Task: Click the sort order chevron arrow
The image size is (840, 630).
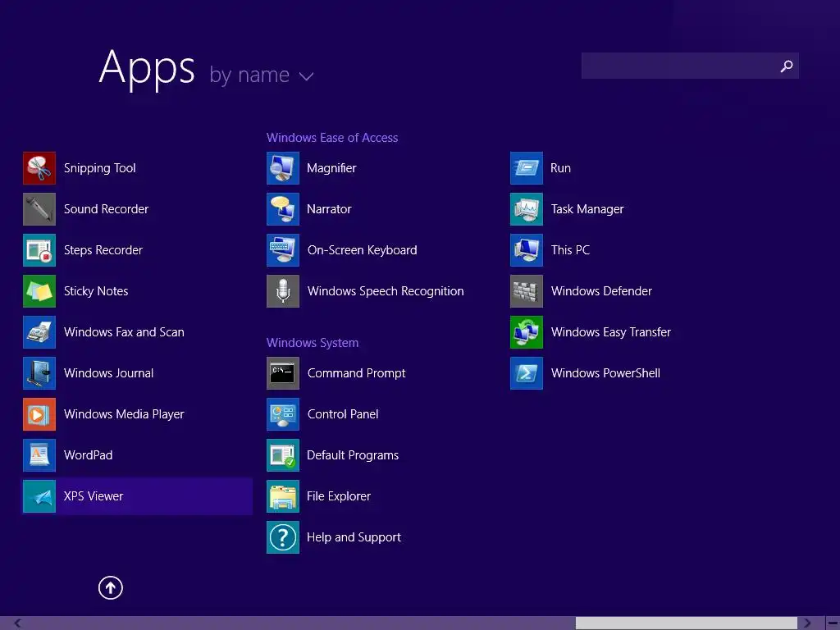Action: pyautogui.click(x=307, y=76)
